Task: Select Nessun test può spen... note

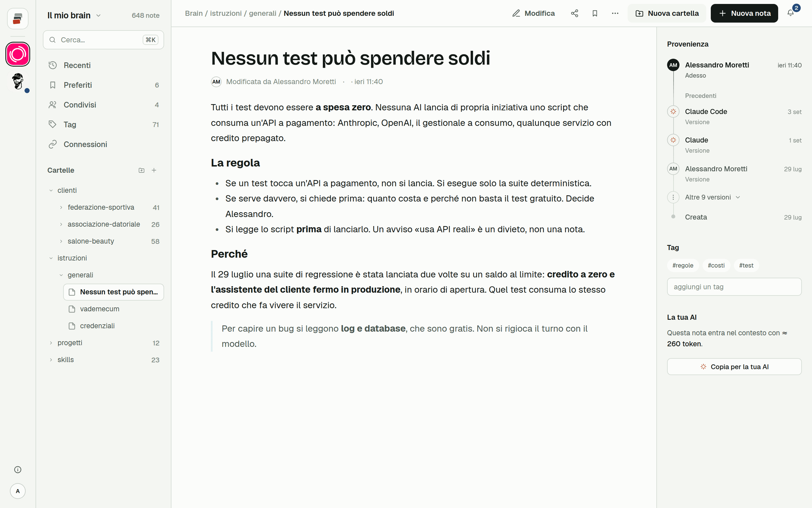Action: tap(113, 292)
